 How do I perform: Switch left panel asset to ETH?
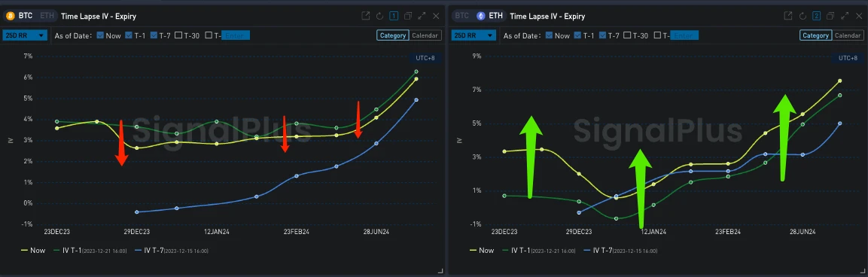pyautogui.click(x=47, y=16)
